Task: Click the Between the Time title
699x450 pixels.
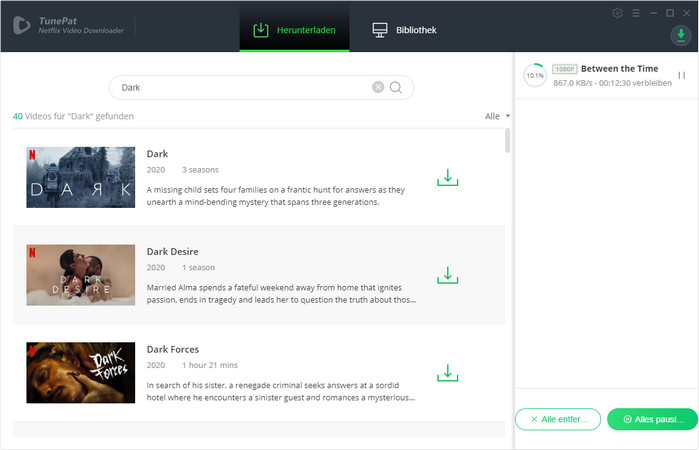Action: 619,69
